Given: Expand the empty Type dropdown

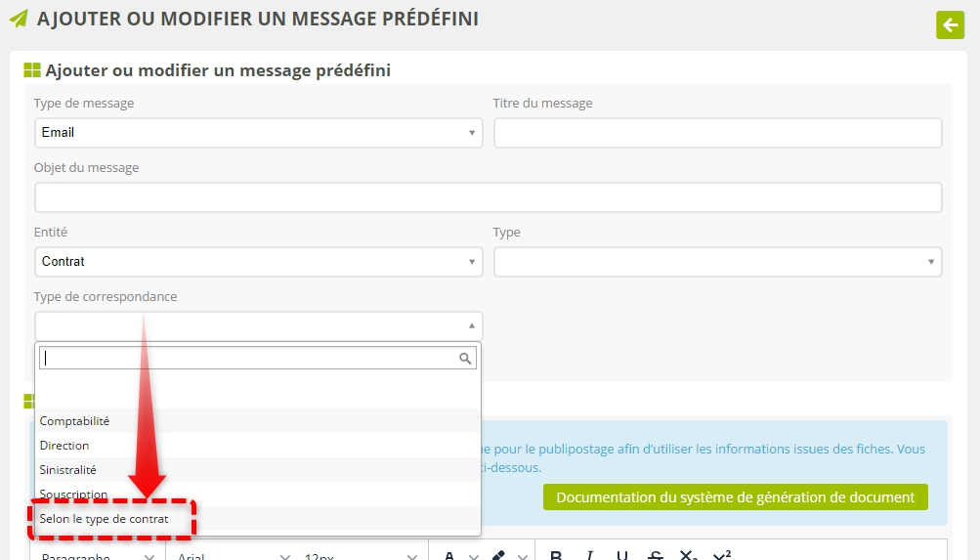Looking at the screenshot, I should tap(717, 262).
